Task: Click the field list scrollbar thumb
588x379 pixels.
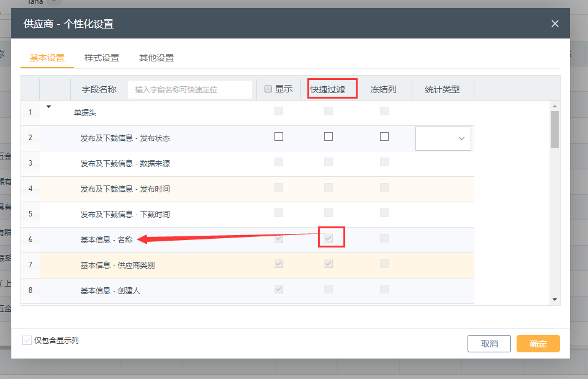Action: 554,130
